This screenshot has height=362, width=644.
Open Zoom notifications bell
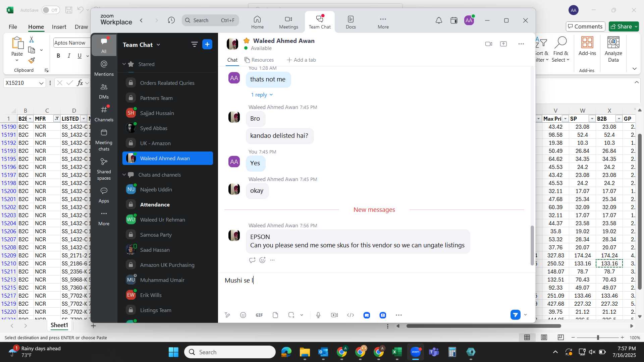[439, 21]
